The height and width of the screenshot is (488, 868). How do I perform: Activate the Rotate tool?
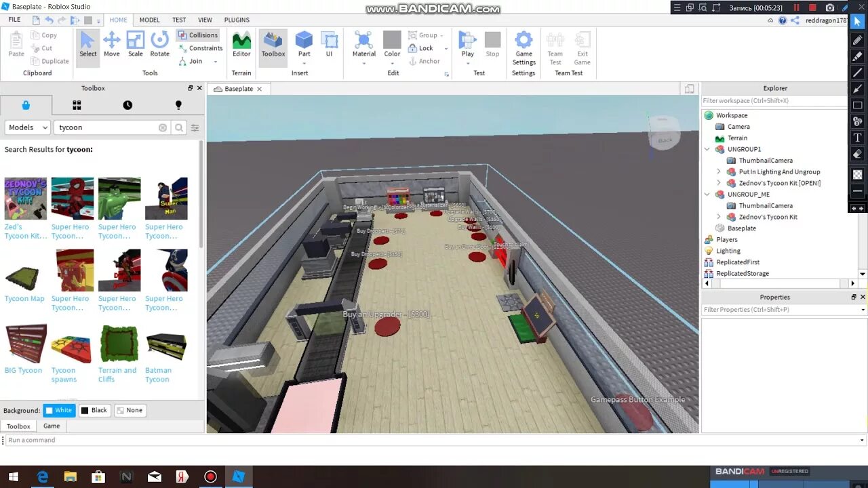click(x=160, y=45)
